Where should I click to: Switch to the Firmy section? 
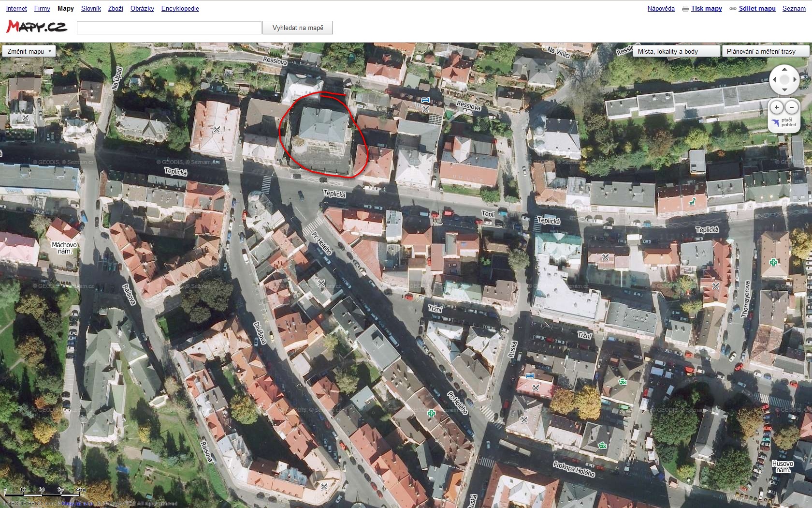tap(42, 8)
